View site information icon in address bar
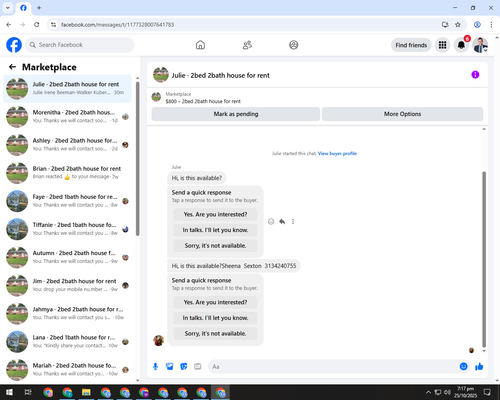The height and width of the screenshot is (400, 500). (x=53, y=24)
